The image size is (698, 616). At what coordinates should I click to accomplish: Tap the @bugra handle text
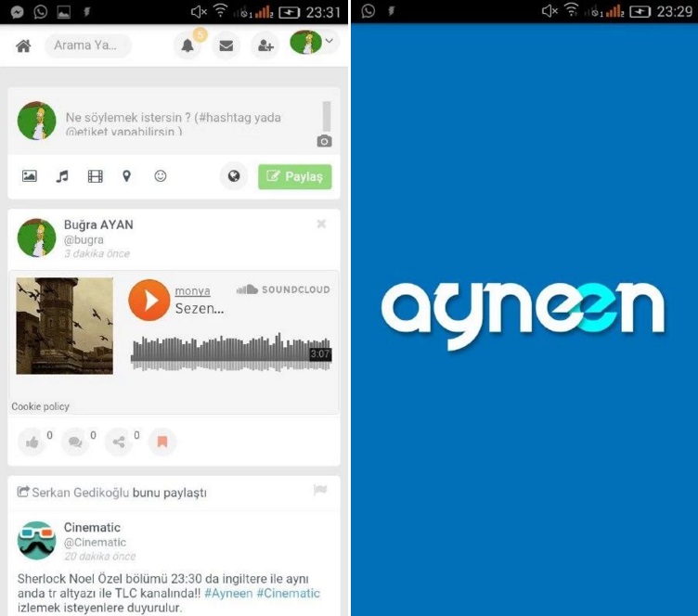coord(84,239)
